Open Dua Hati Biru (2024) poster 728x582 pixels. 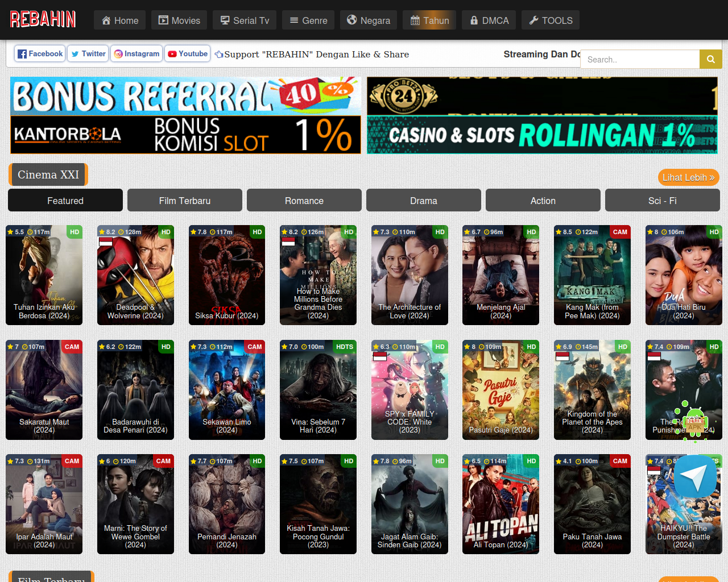pos(684,275)
